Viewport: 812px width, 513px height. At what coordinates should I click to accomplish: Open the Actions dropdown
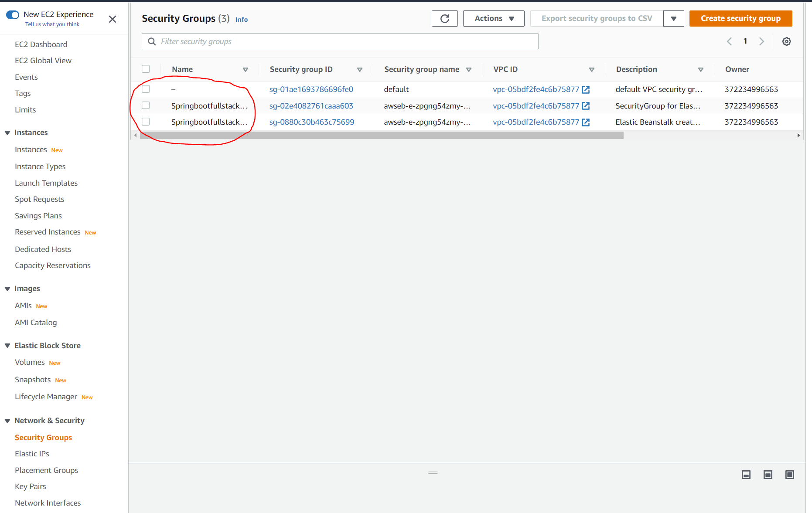tap(494, 18)
